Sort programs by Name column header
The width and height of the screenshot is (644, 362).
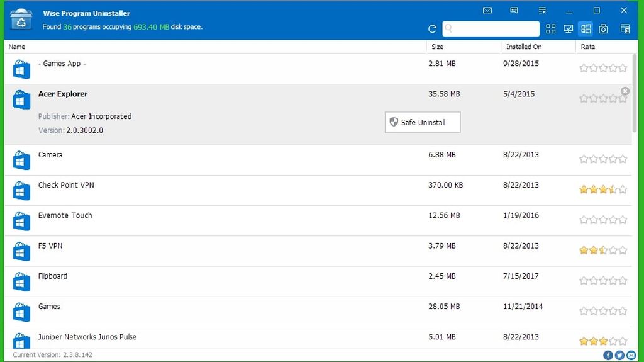(x=18, y=47)
